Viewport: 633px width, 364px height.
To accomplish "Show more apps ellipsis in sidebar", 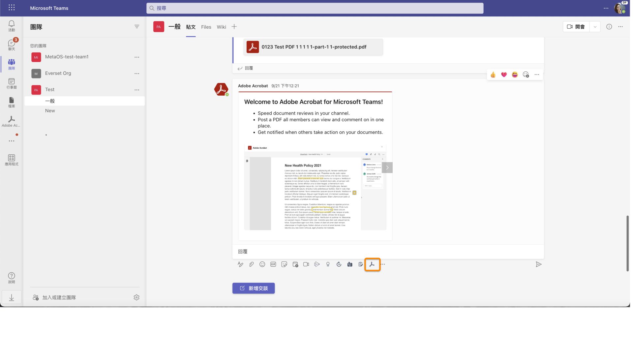I will pyautogui.click(x=12, y=141).
